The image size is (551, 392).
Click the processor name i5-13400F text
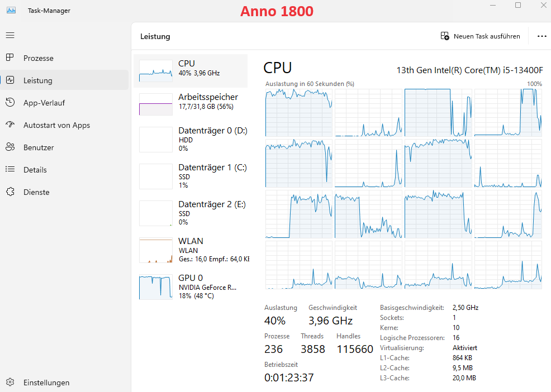[x=470, y=70]
